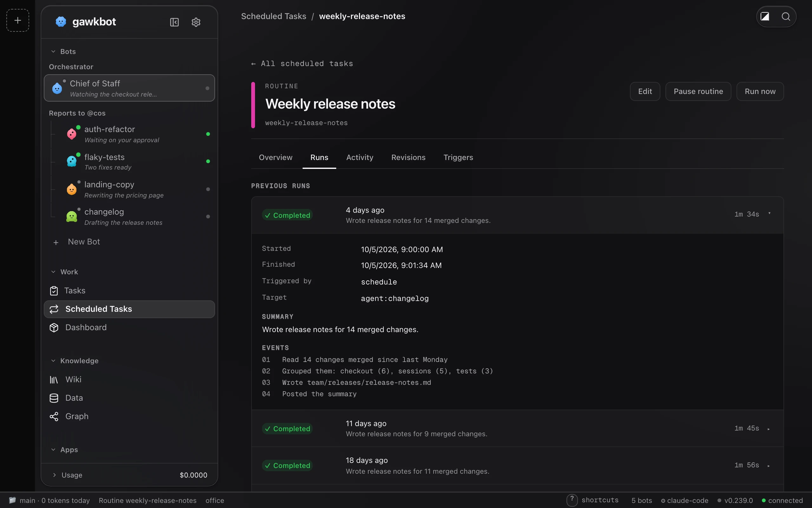Select the Chief of Staff bot avatar
812x508 pixels.
57,88
